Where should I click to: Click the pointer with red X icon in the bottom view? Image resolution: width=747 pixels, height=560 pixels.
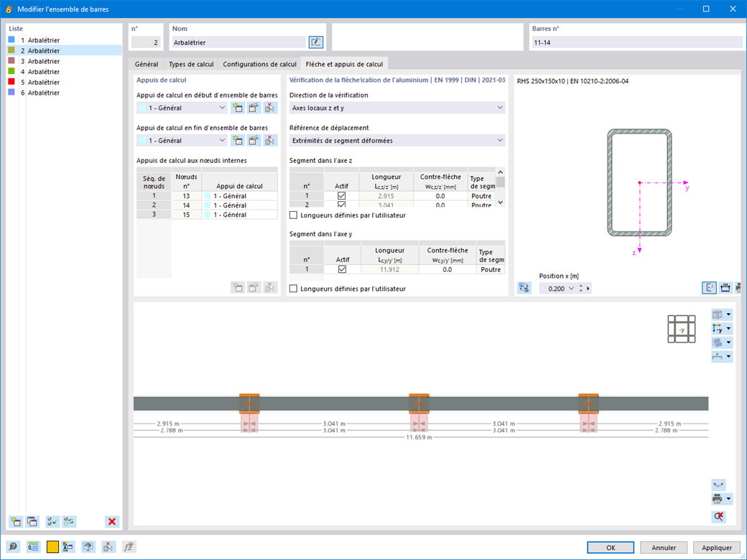click(x=718, y=517)
